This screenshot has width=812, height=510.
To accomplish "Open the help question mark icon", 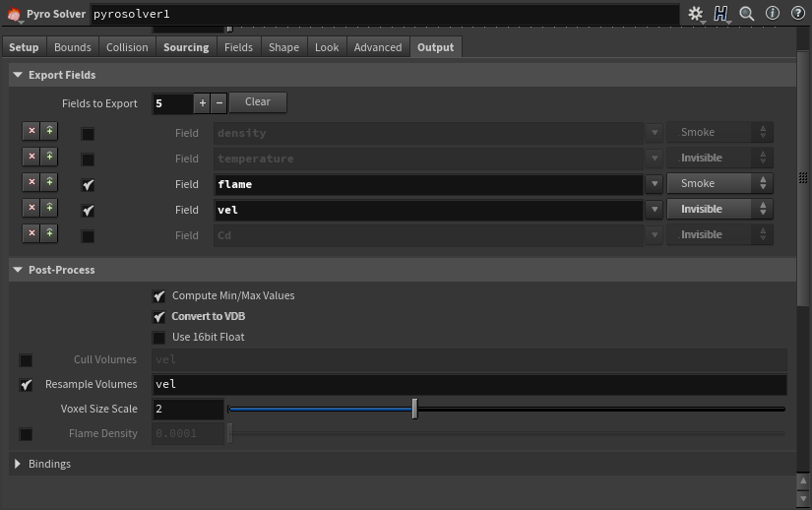I will 795,14.
